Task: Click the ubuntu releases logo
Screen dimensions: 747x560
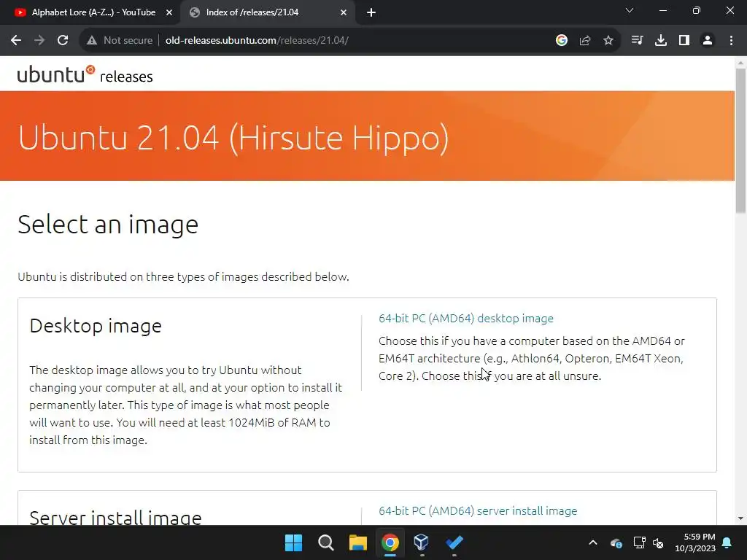Action: 85,75
